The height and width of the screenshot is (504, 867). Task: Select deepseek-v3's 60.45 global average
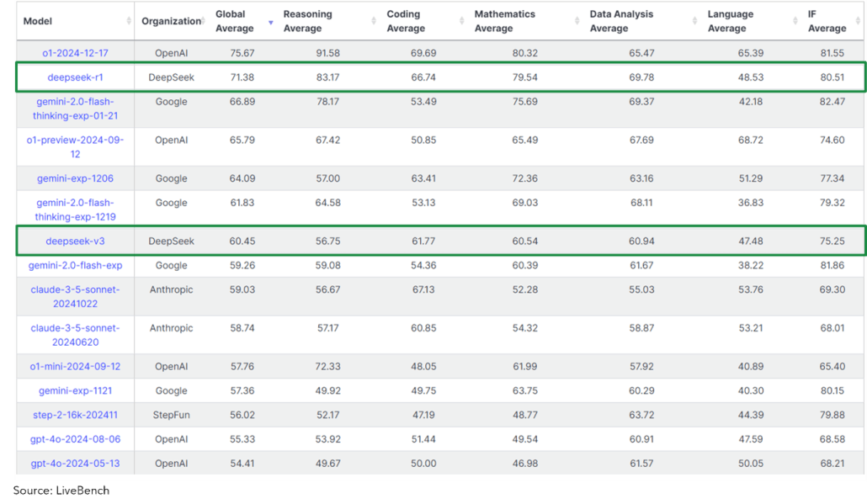(242, 241)
